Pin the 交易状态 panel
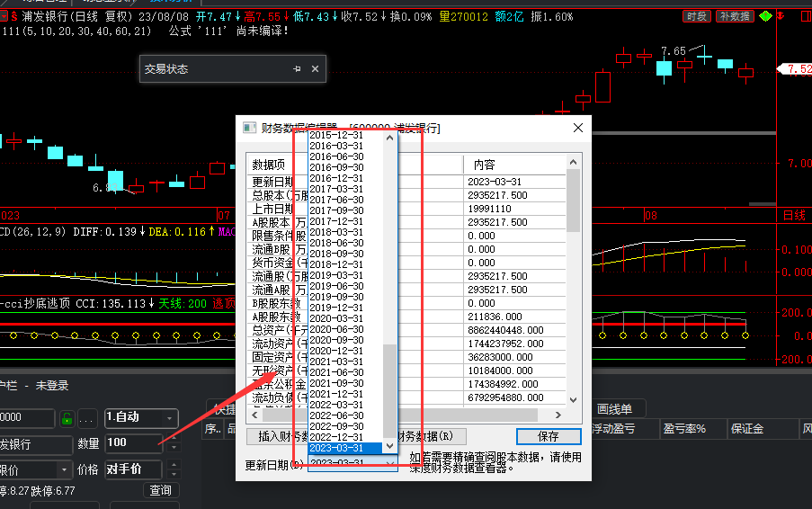The height and width of the screenshot is (509, 812). (x=297, y=69)
